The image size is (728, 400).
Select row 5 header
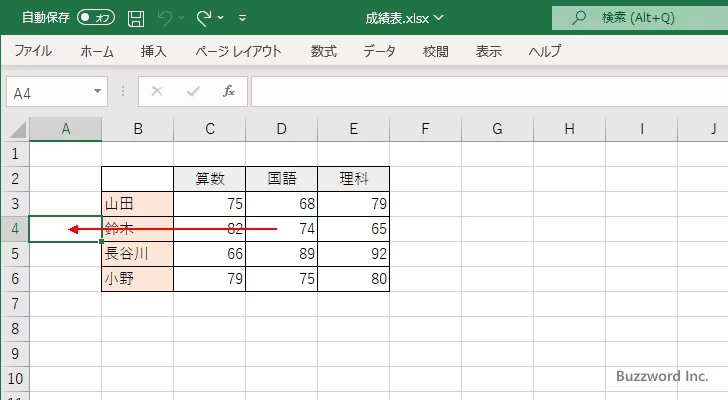[15, 254]
